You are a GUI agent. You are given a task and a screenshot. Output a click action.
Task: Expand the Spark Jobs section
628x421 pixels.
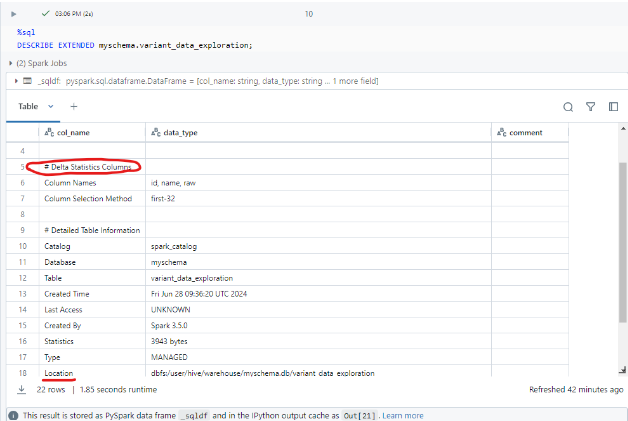point(10,63)
